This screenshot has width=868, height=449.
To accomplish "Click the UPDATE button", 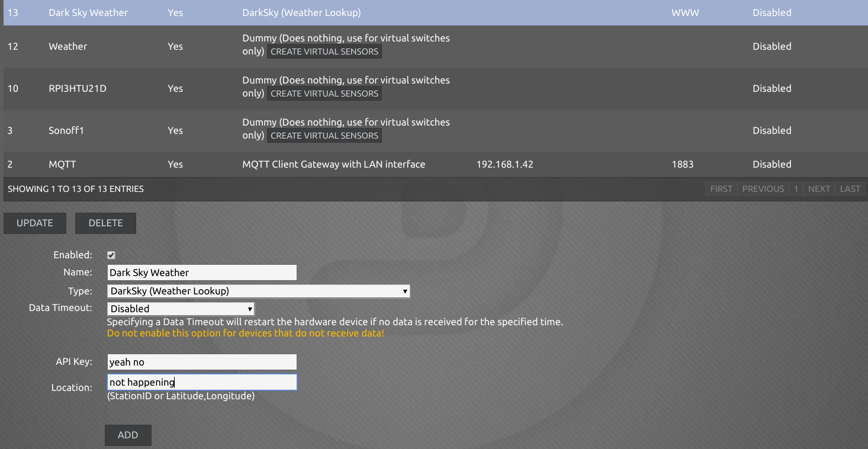I will click(35, 223).
